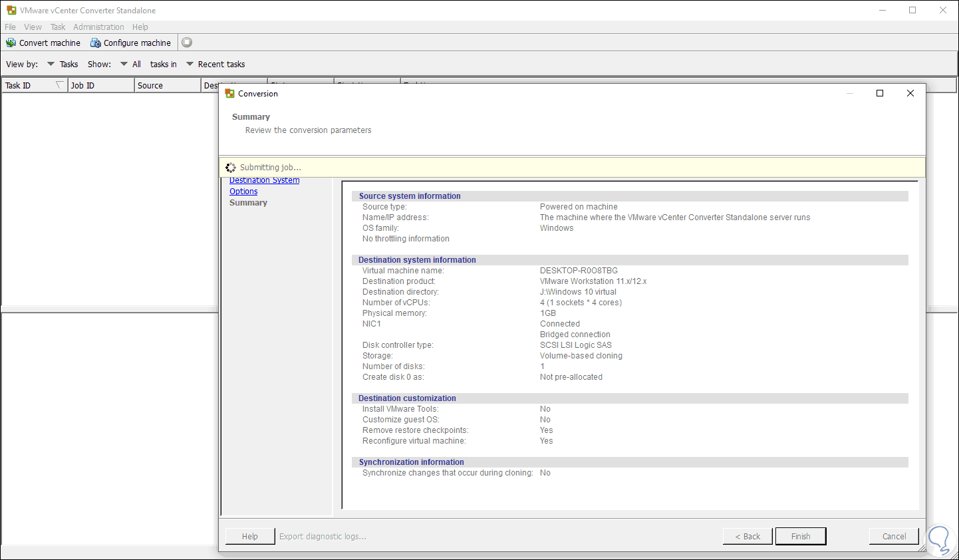
Task: Click the 'Remove restore checkpoints:' label
Action: click(x=416, y=430)
